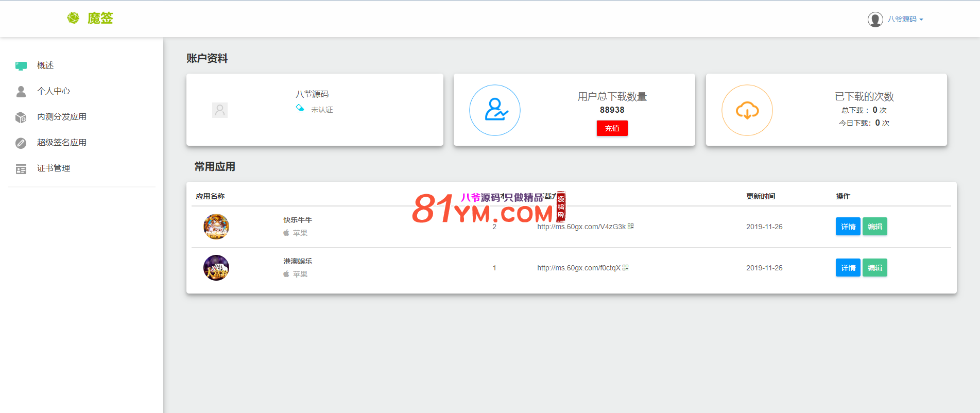The image size is (980, 413).
Task: Go to 内测分发应用 page
Action: (x=61, y=117)
